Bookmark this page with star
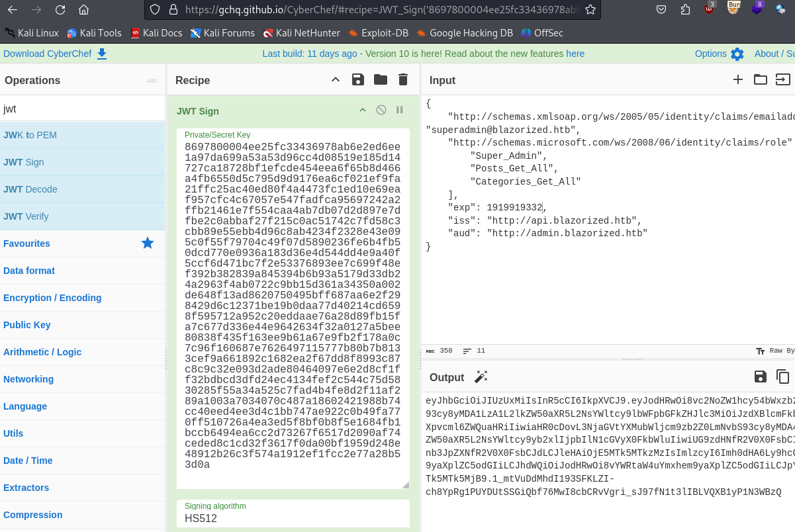This screenshot has height=532, width=795. click(590, 10)
